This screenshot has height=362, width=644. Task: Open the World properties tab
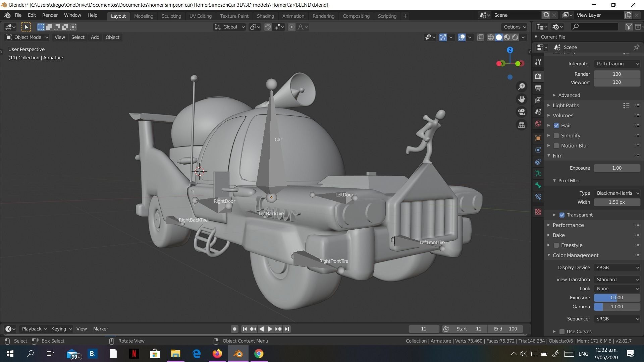[x=538, y=123]
